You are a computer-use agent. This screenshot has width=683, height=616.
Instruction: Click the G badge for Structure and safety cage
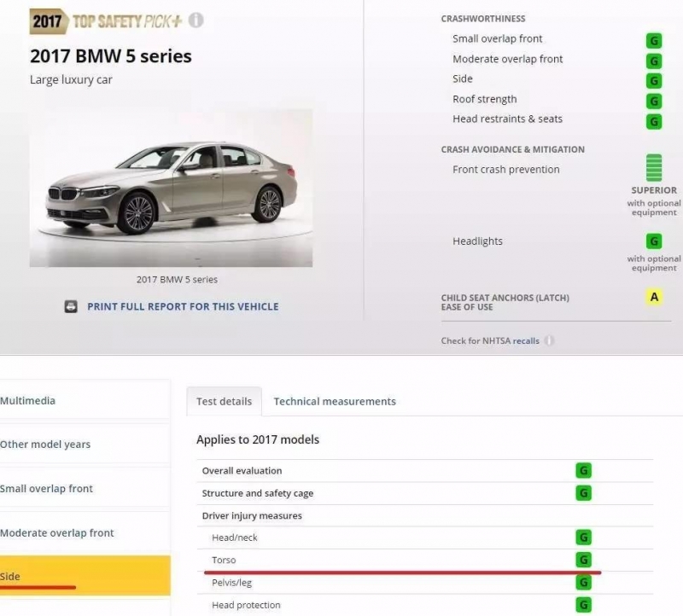[583, 493]
